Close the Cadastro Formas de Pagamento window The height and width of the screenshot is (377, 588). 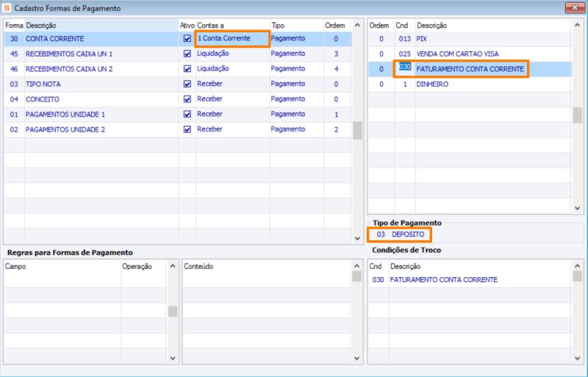point(575,7)
